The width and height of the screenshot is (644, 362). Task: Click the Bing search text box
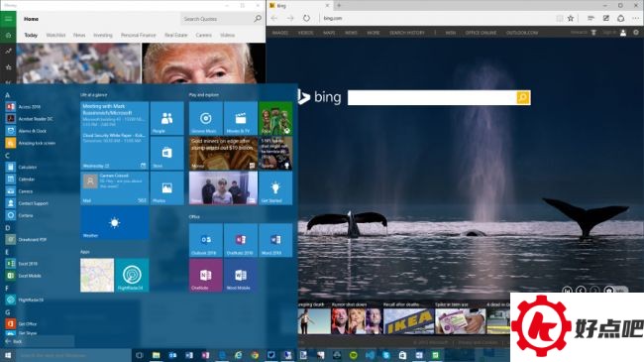coord(432,97)
